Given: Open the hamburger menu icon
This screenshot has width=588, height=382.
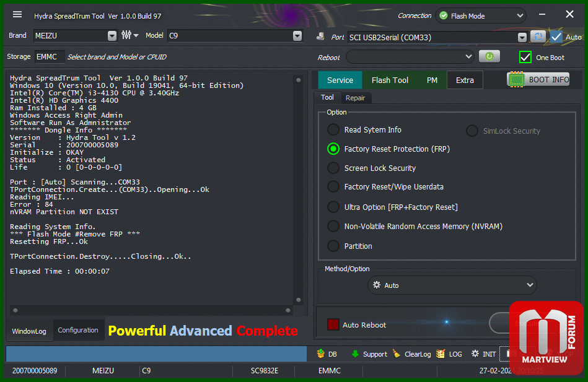Looking at the screenshot, I should tap(17, 15).
